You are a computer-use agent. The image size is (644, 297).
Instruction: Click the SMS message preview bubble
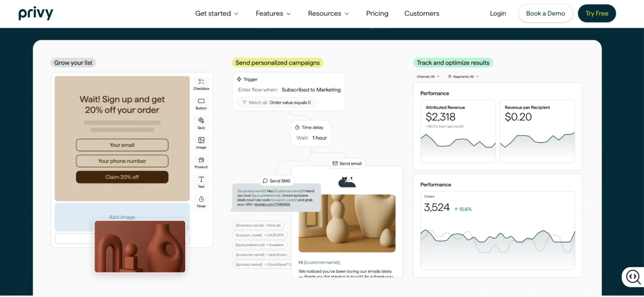(x=276, y=197)
